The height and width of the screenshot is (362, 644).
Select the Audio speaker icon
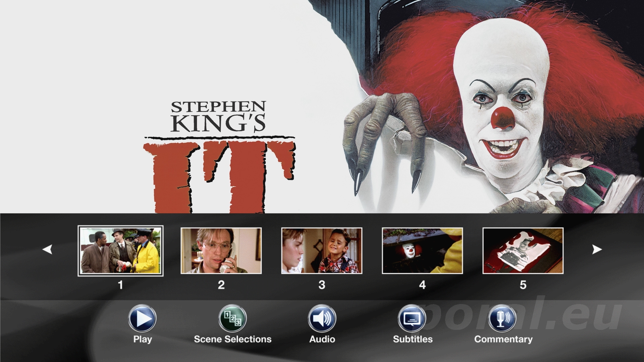click(322, 318)
